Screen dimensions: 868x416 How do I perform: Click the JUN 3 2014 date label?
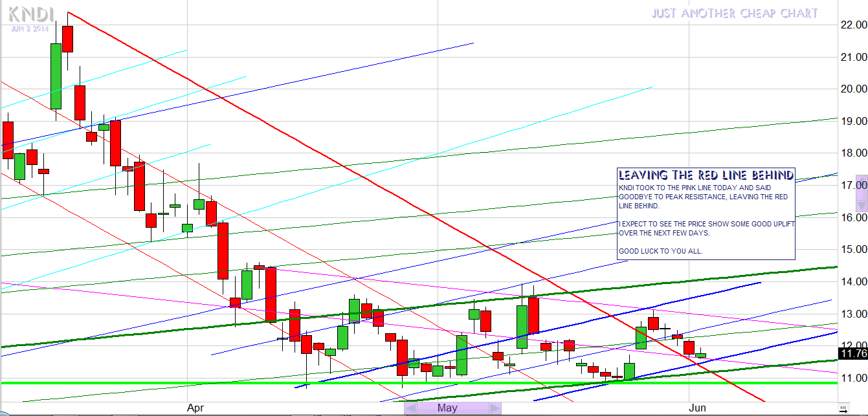tap(29, 28)
